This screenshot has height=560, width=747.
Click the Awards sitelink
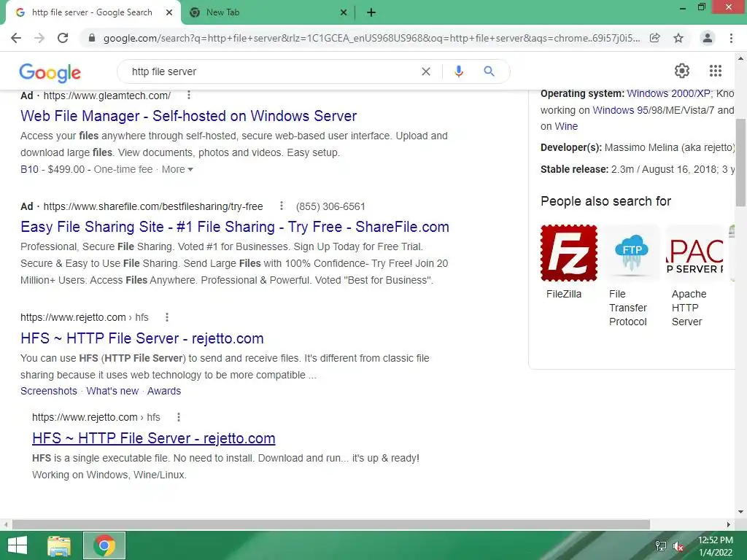[164, 391]
